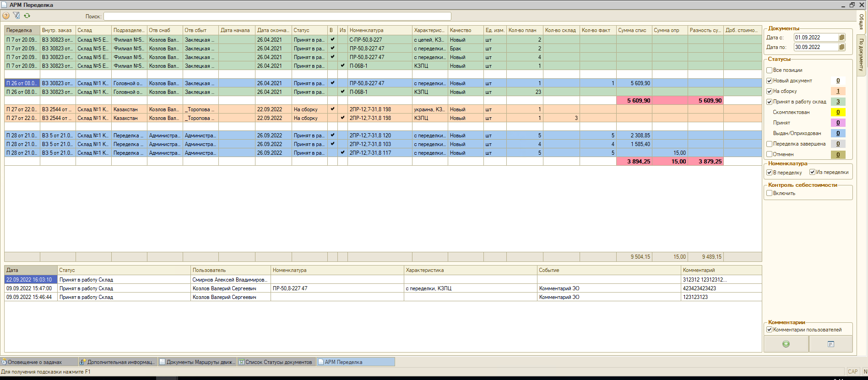Uncheck the 'Новый документ' status checkbox
Screen dimensions: 868x380
[770, 81]
